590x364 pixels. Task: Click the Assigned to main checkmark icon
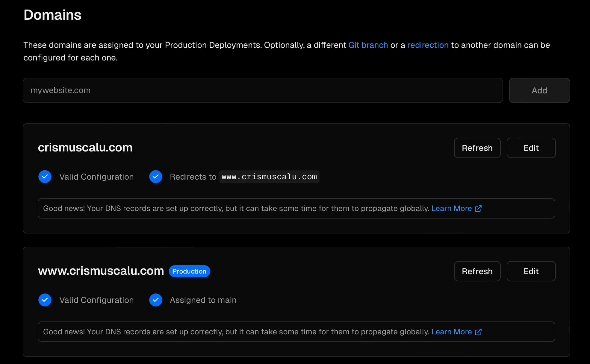tap(156, 300)
